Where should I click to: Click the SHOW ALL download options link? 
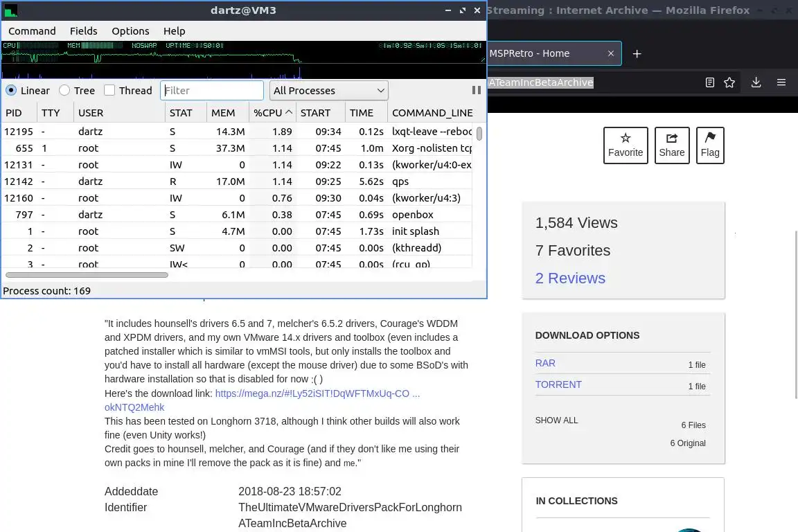point(556,420)
